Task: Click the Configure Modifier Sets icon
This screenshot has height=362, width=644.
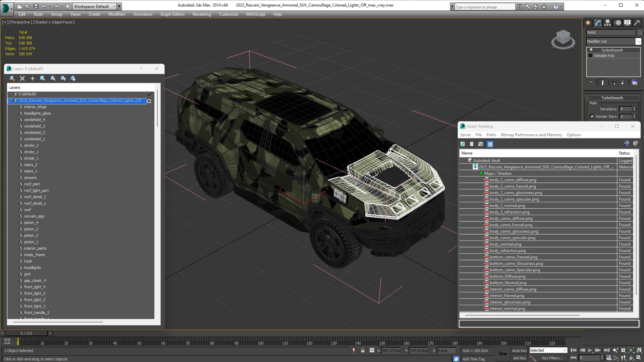Action: 635,83
